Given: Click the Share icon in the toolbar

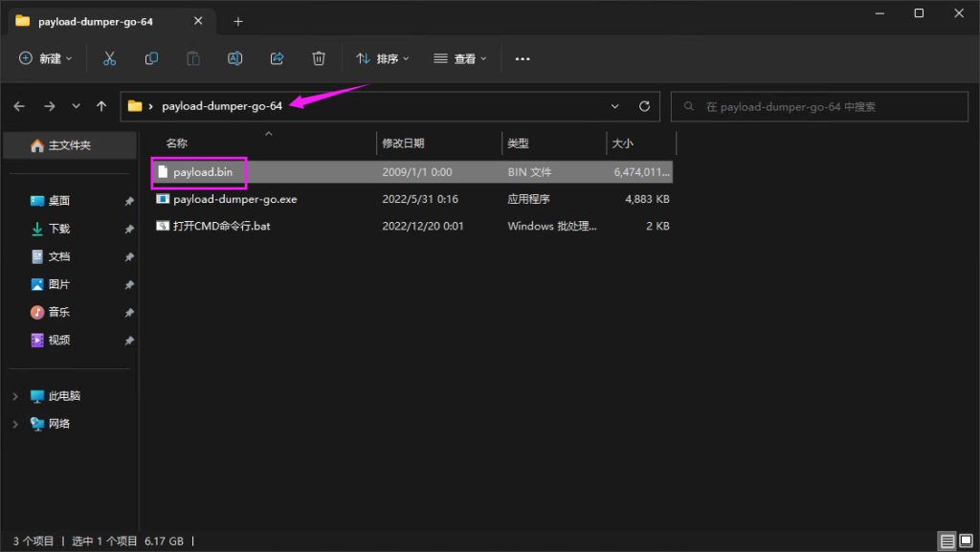Looking at the screenshot, I should coord(277,58).
